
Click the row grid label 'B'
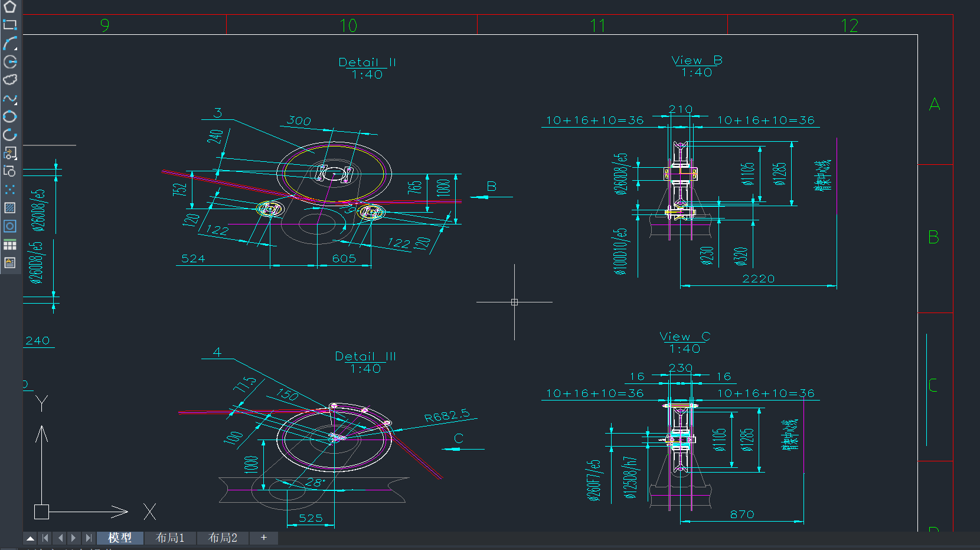[x=933, y=237]
